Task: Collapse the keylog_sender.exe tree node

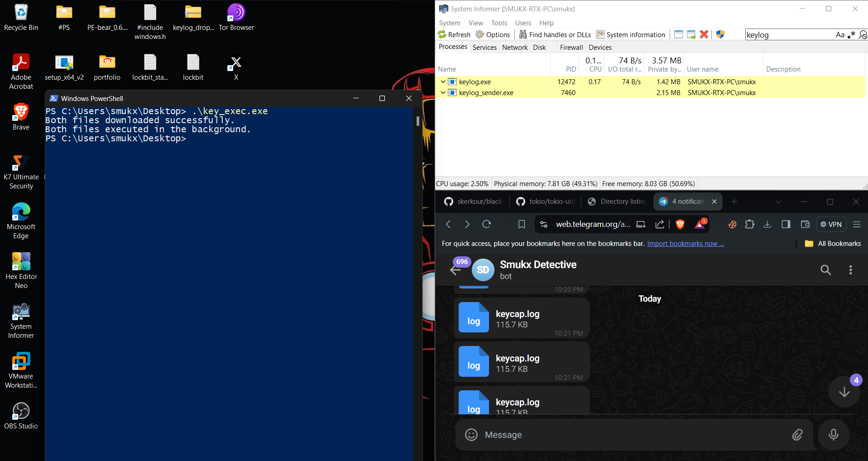Action: tap(443, 92)
